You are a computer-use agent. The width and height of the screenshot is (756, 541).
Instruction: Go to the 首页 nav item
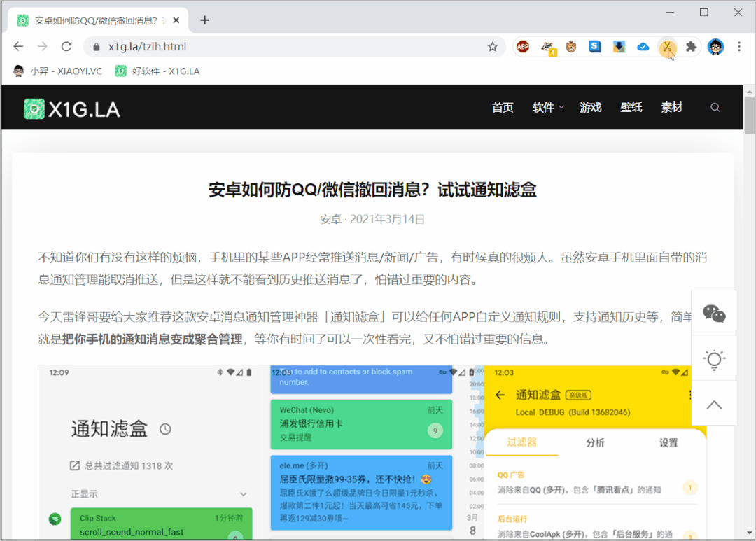tap(503, 108)
